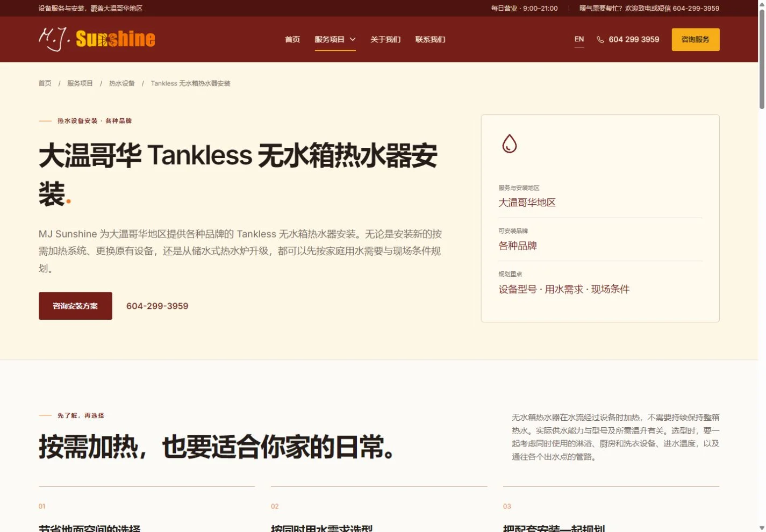This screenshot has height=532, width=766.
Task: Click the header phone number 604 299 3959
Action: [634, 39]
